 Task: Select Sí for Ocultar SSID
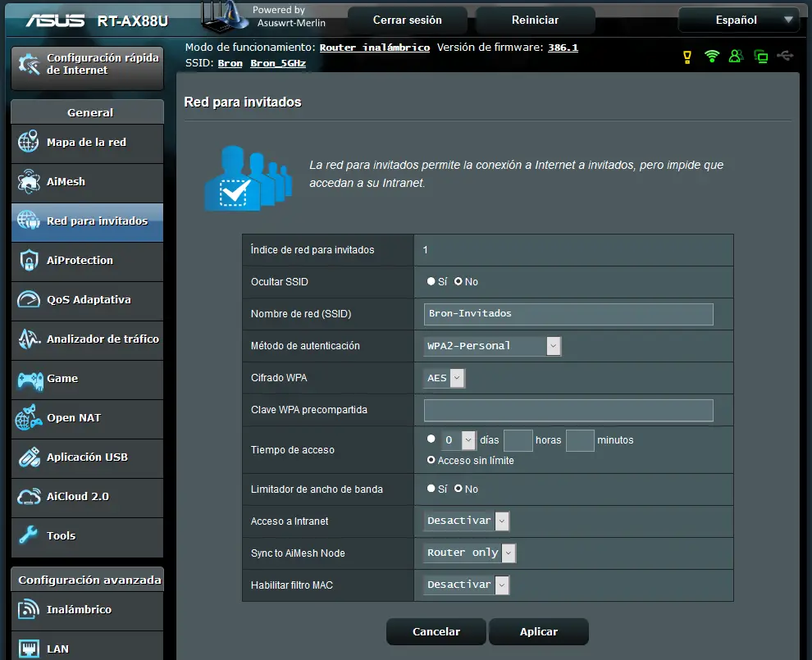(431, 281)
